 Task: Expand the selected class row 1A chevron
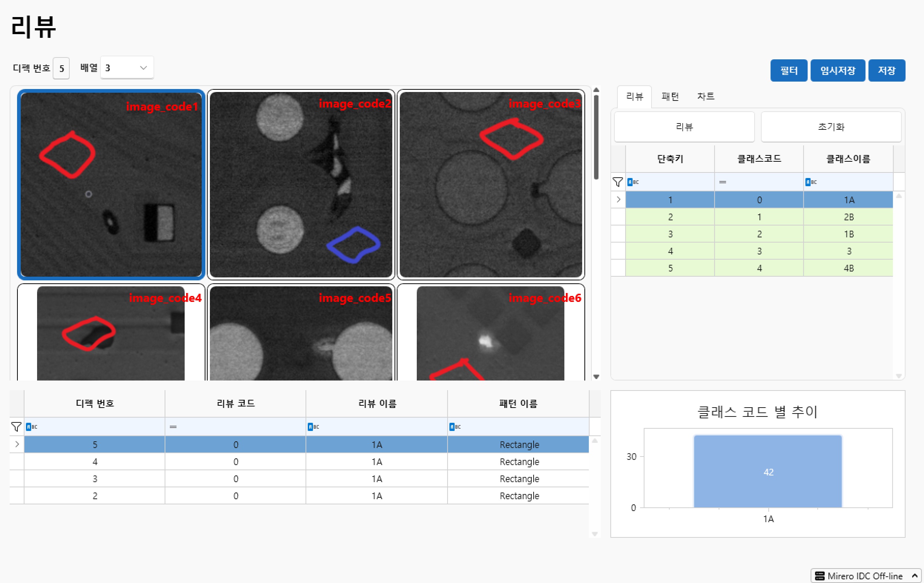coord(618,200)
